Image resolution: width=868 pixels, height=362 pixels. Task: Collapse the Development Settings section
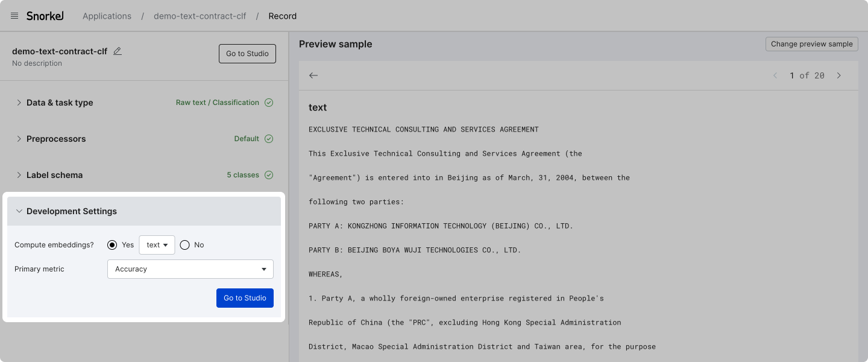pyautogui.click(x=19, y=211)
